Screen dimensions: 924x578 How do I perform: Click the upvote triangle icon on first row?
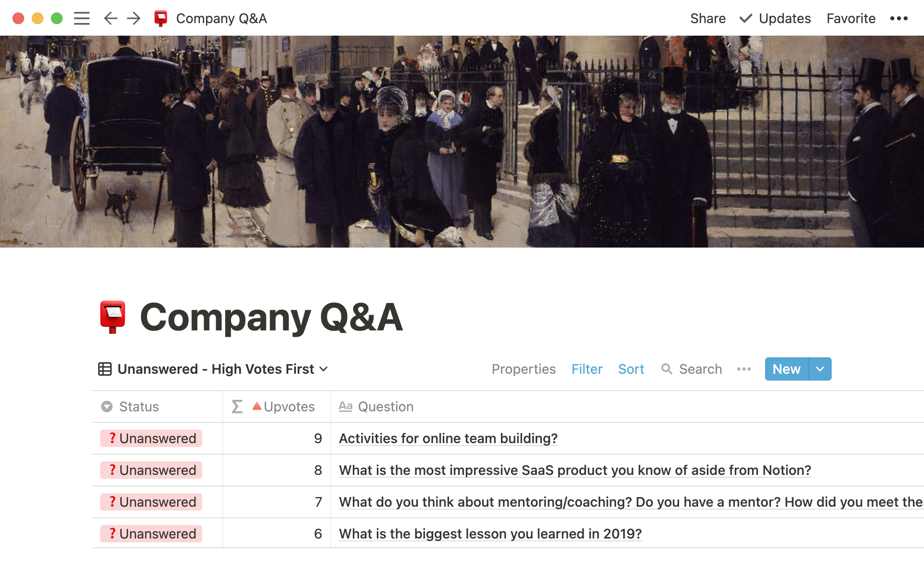256,406
